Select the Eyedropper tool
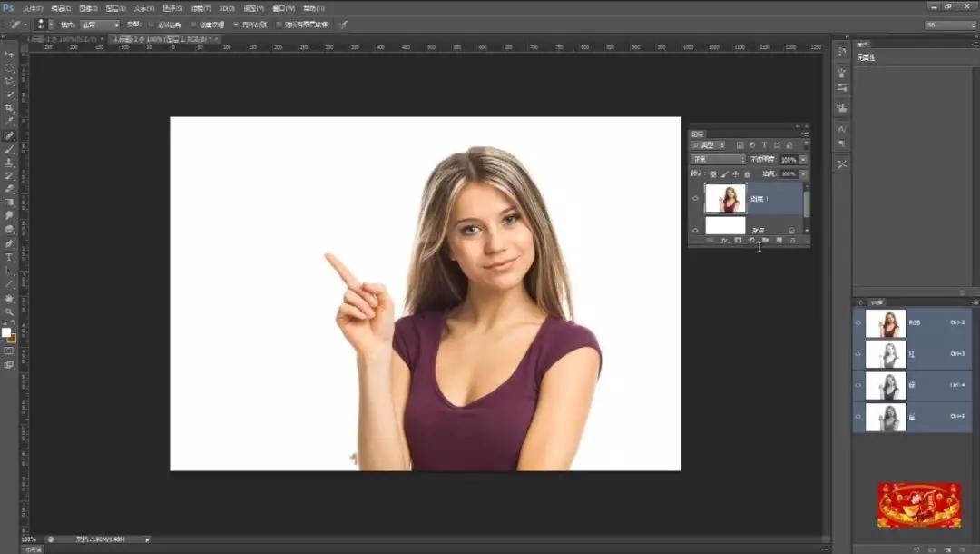This screenshot has height=554, width=980. point(9,122)
